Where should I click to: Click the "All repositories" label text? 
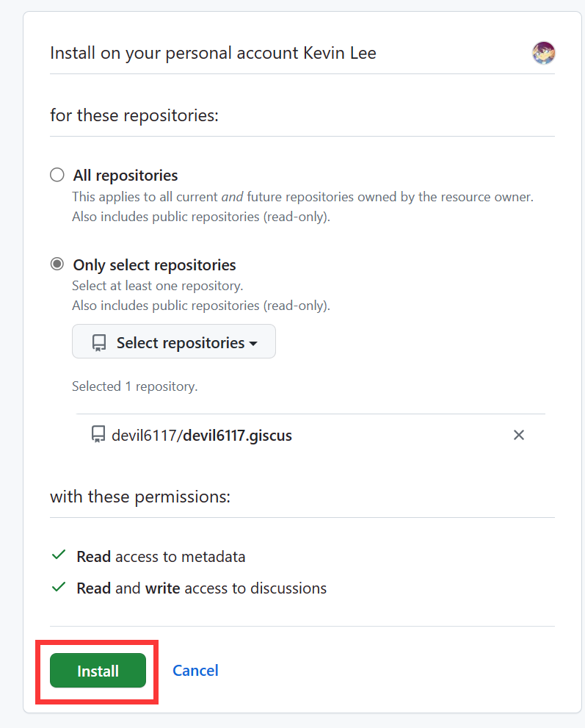tap(126, 176)
